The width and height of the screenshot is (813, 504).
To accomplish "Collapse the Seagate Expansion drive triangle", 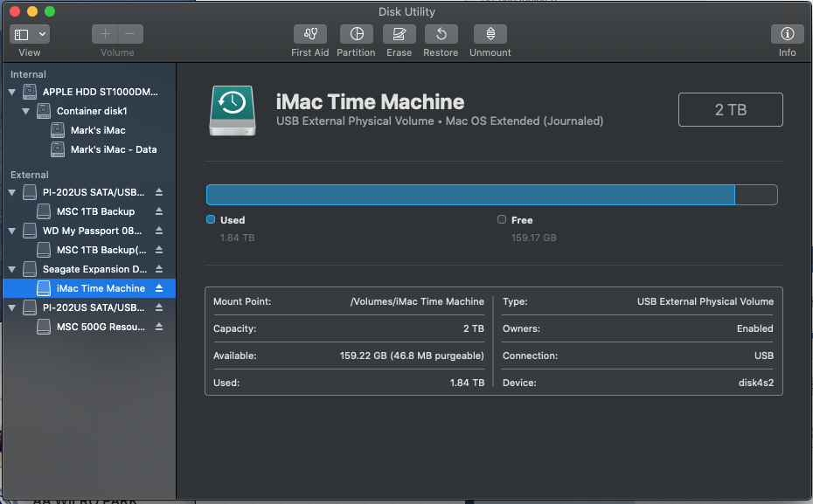I will coord(12,269).
